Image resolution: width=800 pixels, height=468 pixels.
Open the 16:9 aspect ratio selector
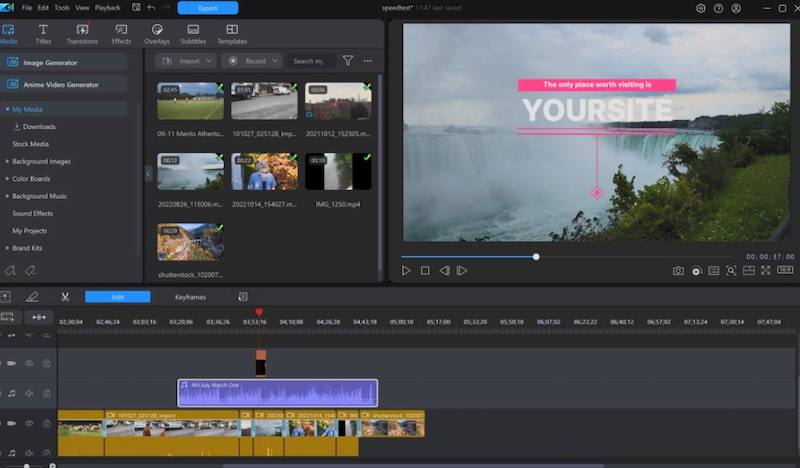785,270
